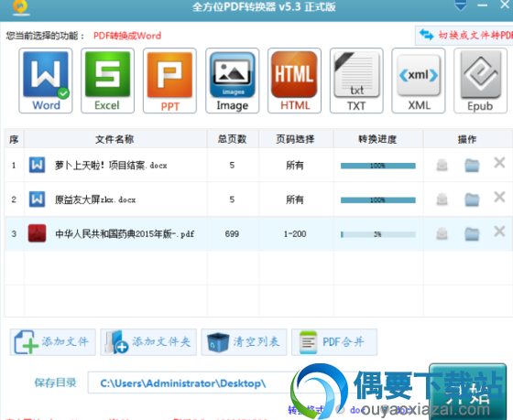
Task: Click 总页数 column header
Action: pyautogui.click(x=233, y=139)
